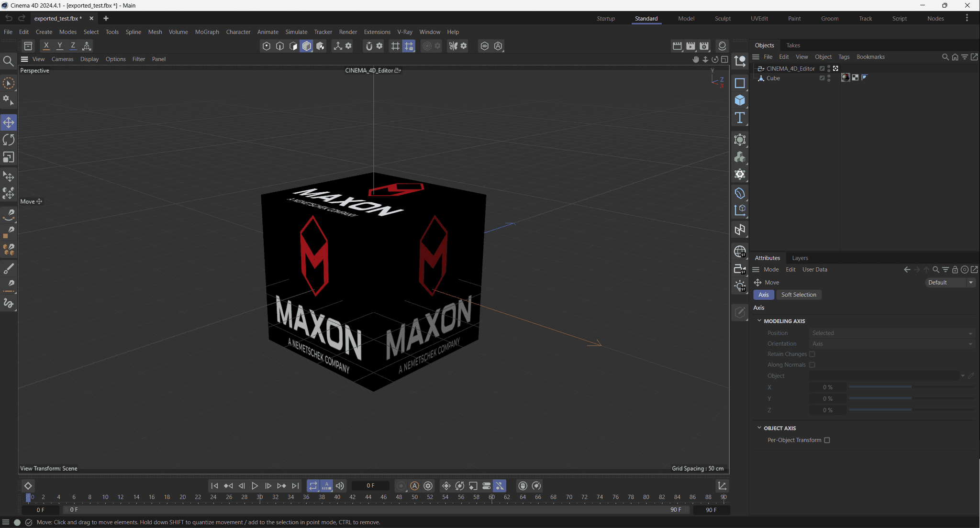Screen dimensions: 980x528
Task: Select the Rotate tool
Action: point(9,140)
